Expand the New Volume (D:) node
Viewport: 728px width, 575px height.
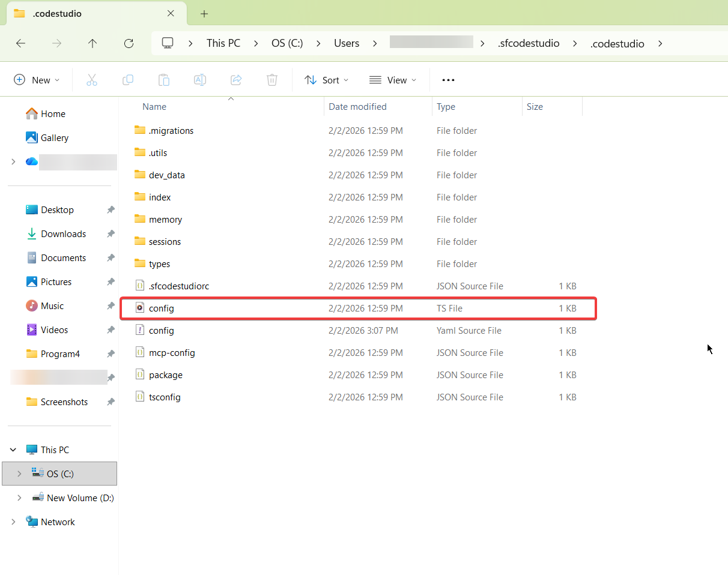pyautogui.click(x=19, y=498)
